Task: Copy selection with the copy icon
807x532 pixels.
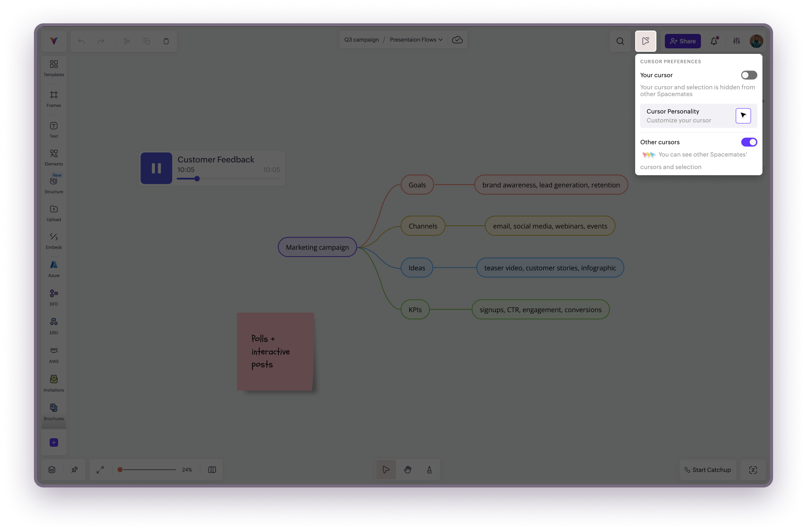Action: click(147, 41)
